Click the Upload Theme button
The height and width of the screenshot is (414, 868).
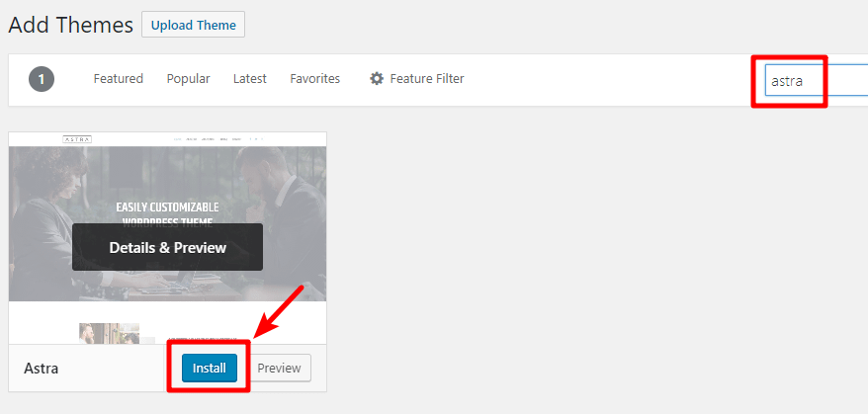(x=193, y=25)
